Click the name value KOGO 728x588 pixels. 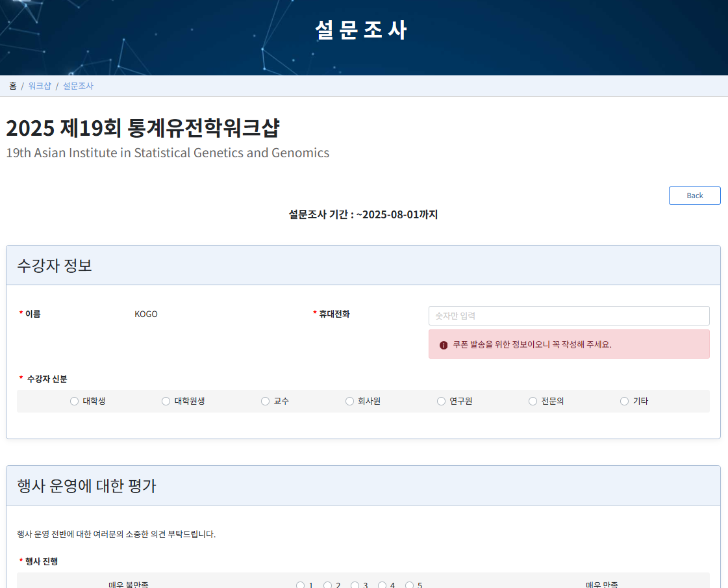145,314
